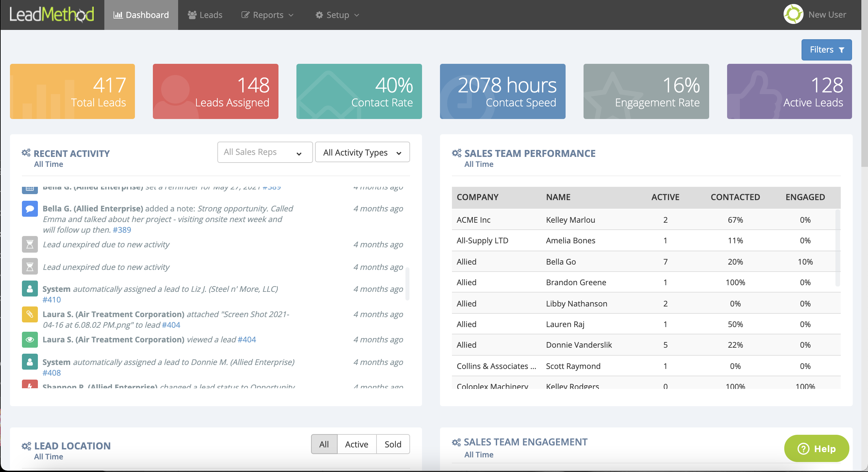868x472 pixels.
Task: Click the New User avatar icon
Action: click(793, 14)
